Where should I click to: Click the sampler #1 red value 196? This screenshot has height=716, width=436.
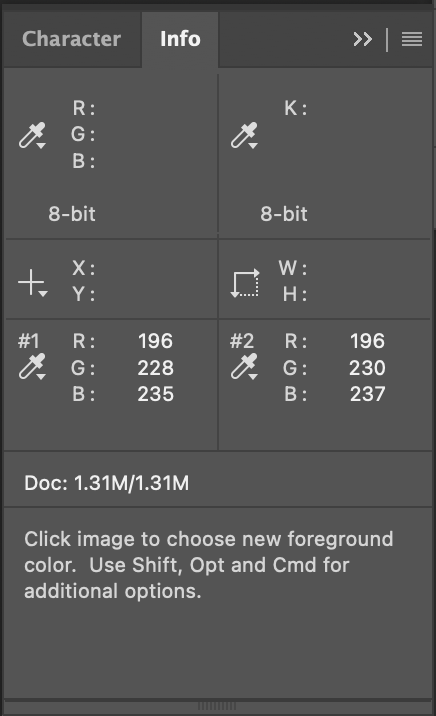156,341
